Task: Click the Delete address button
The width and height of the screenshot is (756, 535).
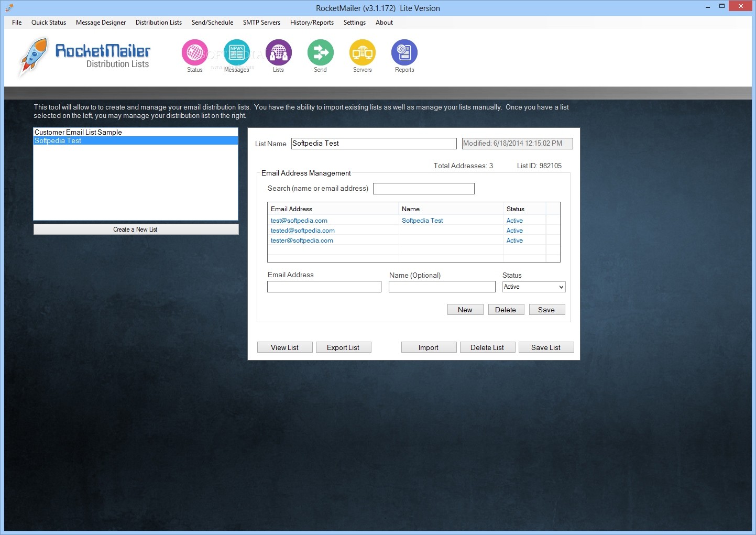Action: click(x=506, y=310)
